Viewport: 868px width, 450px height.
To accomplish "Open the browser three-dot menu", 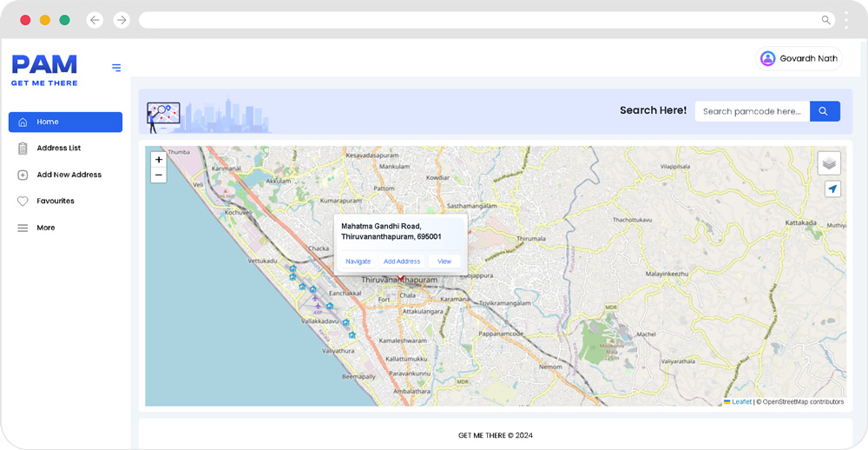I will 846,20.
